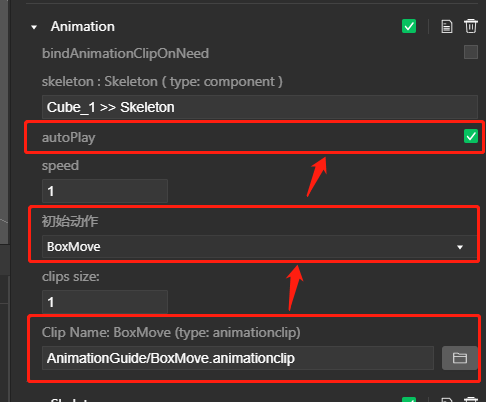Browse for animation clip with folder icon
This screenshot has height=402, width=486.
(460, 358)
